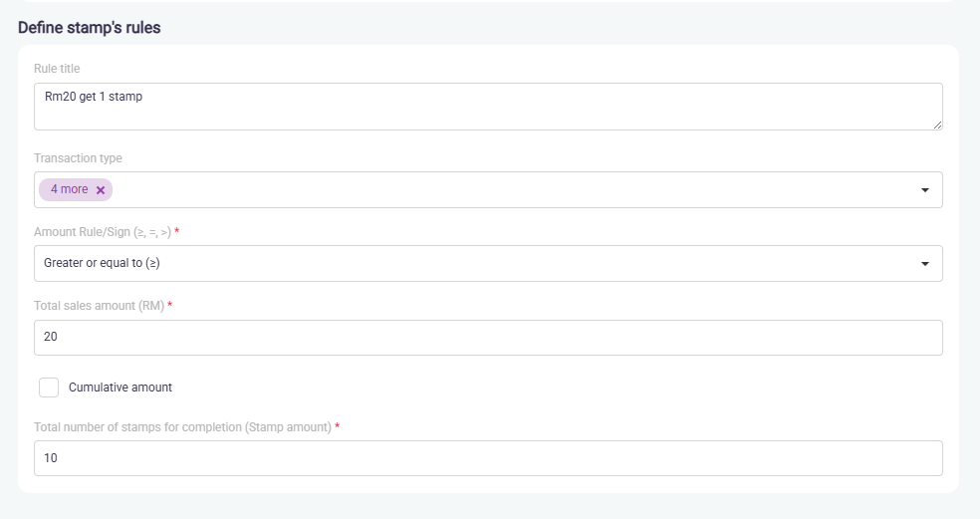This screenshot has width=980, height=519.
Task: Click the "Total number of stamps" label
Action: (182, 427)
